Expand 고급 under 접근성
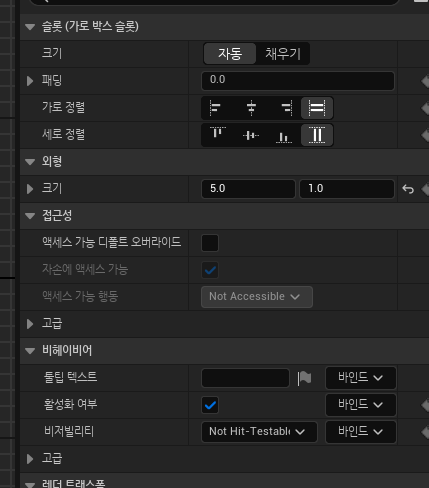 pyautogui.click(x=30, y=324)
